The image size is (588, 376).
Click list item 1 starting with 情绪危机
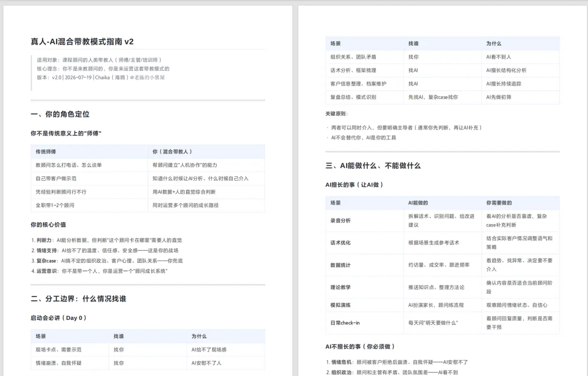(x=397, y=362)
